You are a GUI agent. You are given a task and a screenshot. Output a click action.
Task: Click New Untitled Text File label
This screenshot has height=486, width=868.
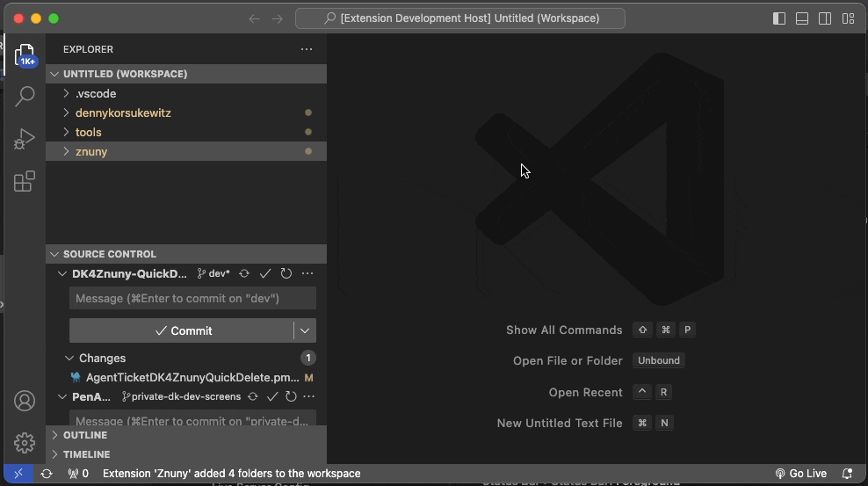pyautogui.click(x=560, y=423)
